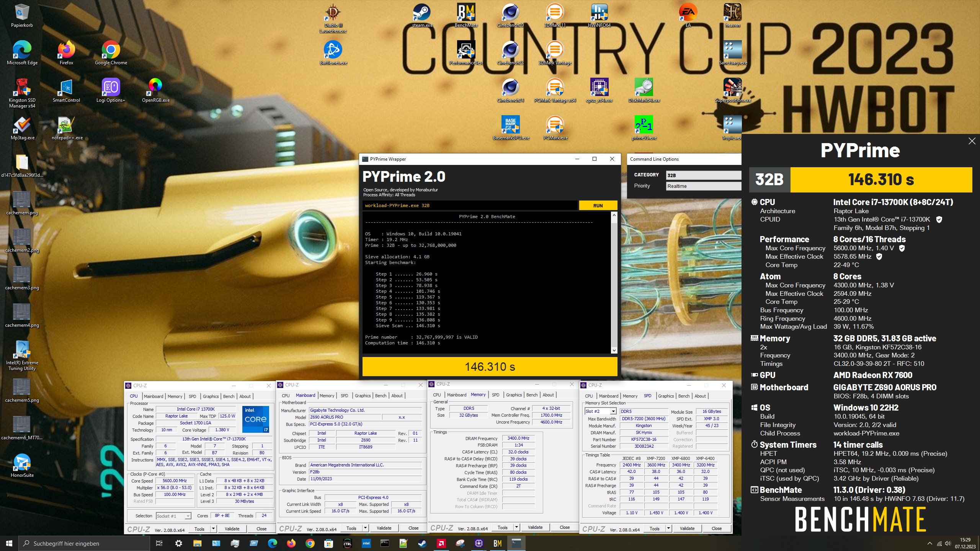
Task: Click Close button in CPU-Z Memory window
Action: click(565, 527)
